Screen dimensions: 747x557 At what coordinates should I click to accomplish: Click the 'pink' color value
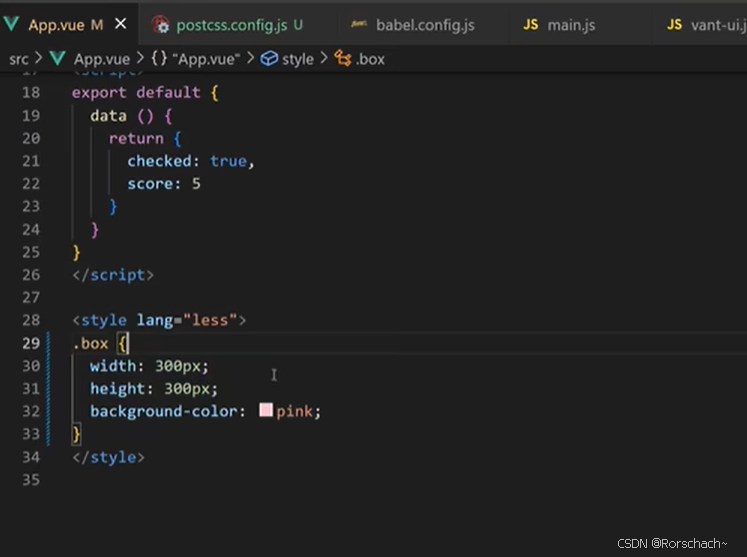[x=294, y=411]
